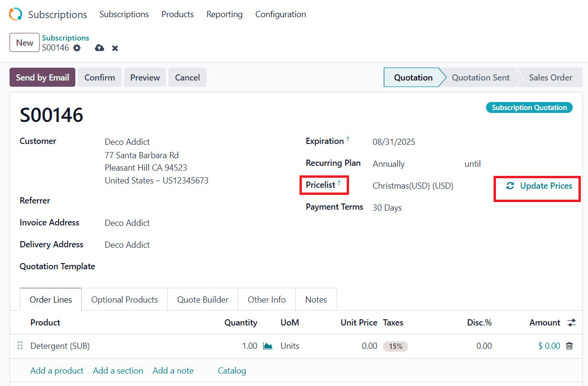Switch to the Optional Products tab
Screen dimensions: 588x386
coord(124,300)
